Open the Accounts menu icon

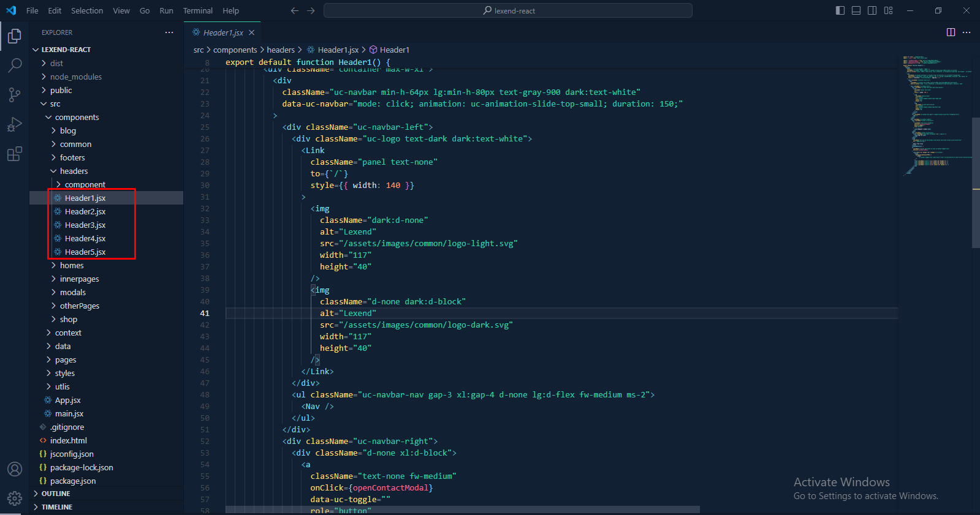[15, 469]
